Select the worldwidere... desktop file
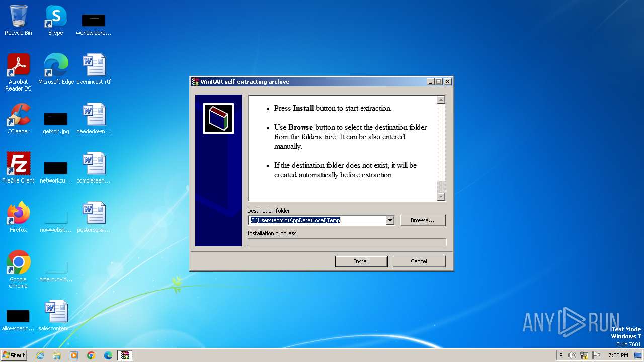The image size is (644, 362). pyautogui.click(x=94, y=24)
